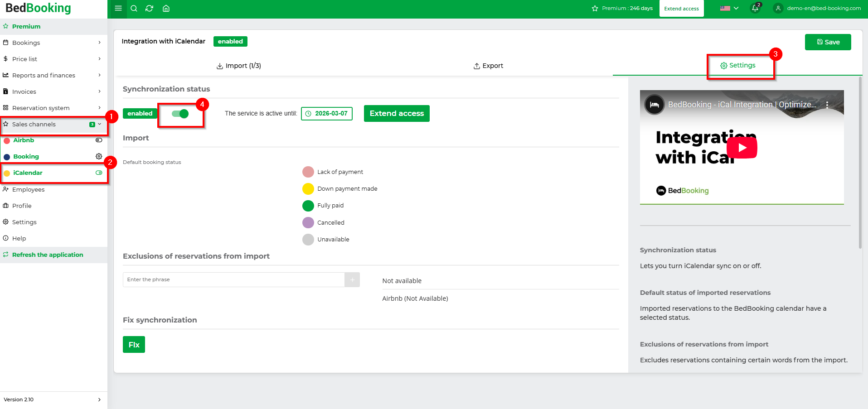
Task: Open Booking sales channel
Action: pyautogui.click(x=26, y=156)
